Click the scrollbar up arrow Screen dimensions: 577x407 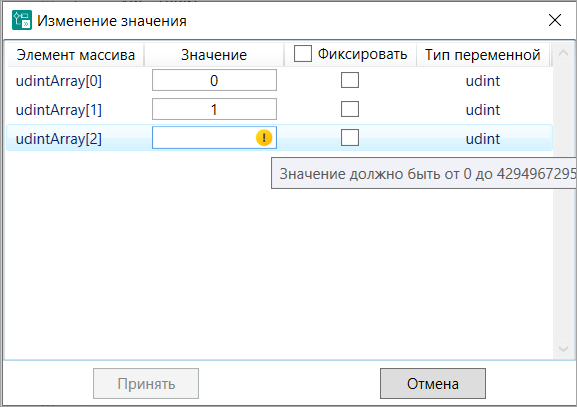563,53
